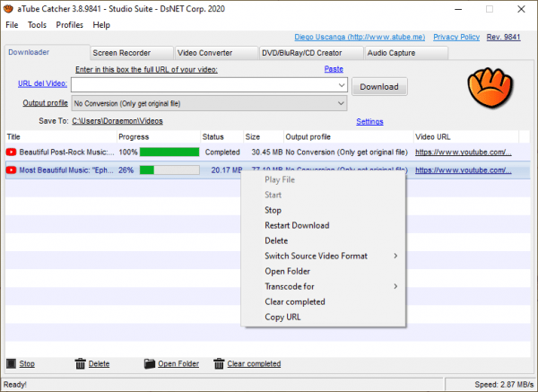Click the Open Folder icon at bottom

point(150,363)
